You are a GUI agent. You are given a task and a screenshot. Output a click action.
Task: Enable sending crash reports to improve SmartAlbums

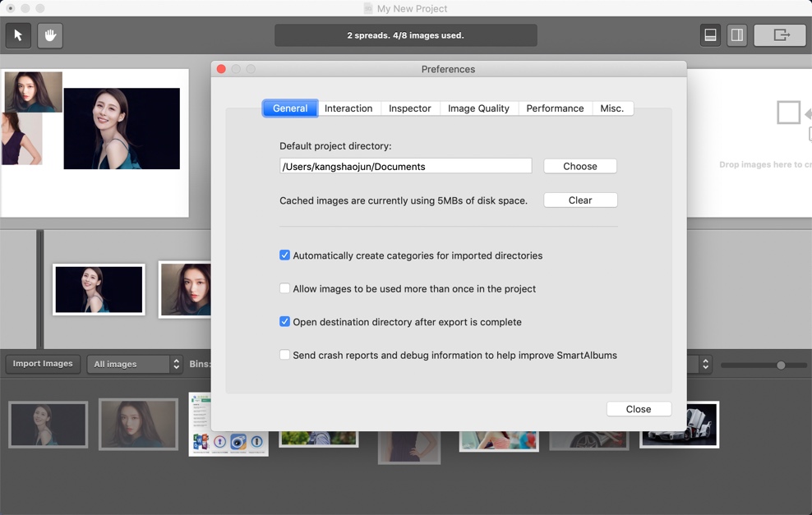coord(284,355)
